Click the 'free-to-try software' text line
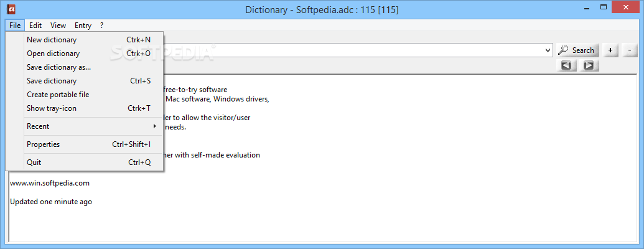 [195, 90]
